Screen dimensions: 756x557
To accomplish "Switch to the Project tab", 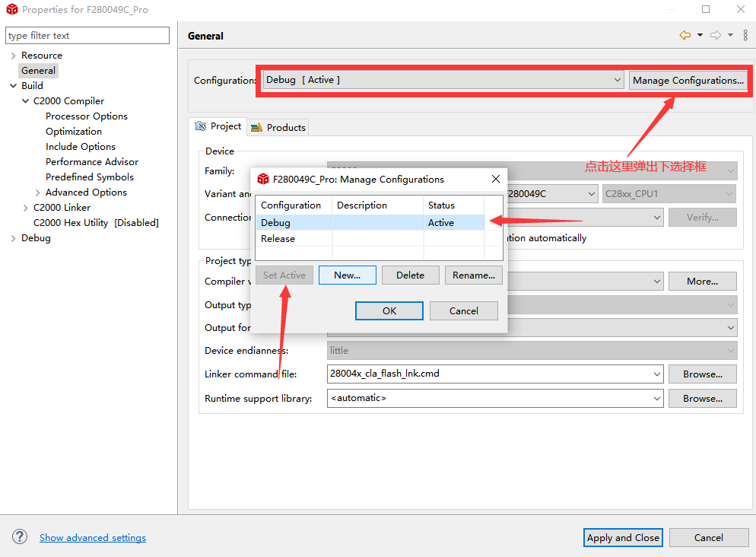I will (x=218, y=126).
